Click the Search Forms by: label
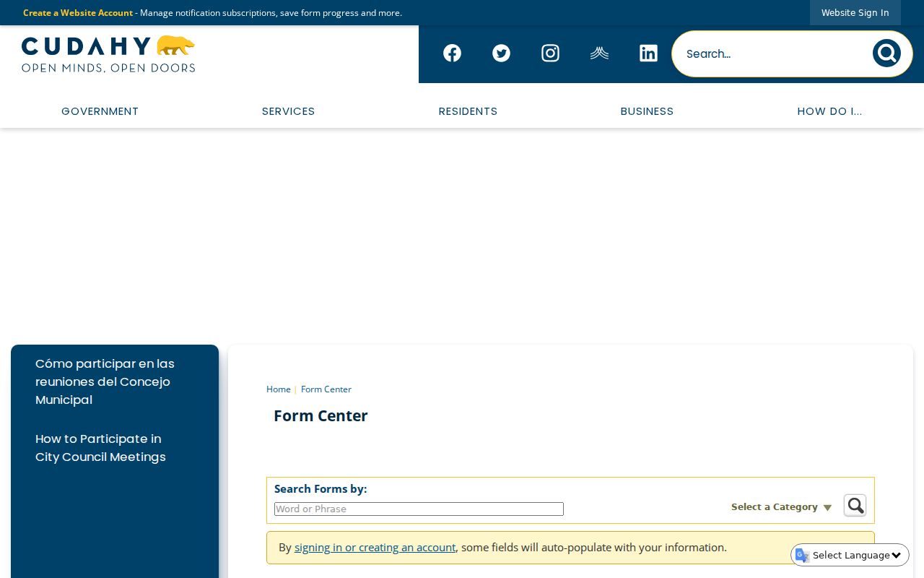 321,489
